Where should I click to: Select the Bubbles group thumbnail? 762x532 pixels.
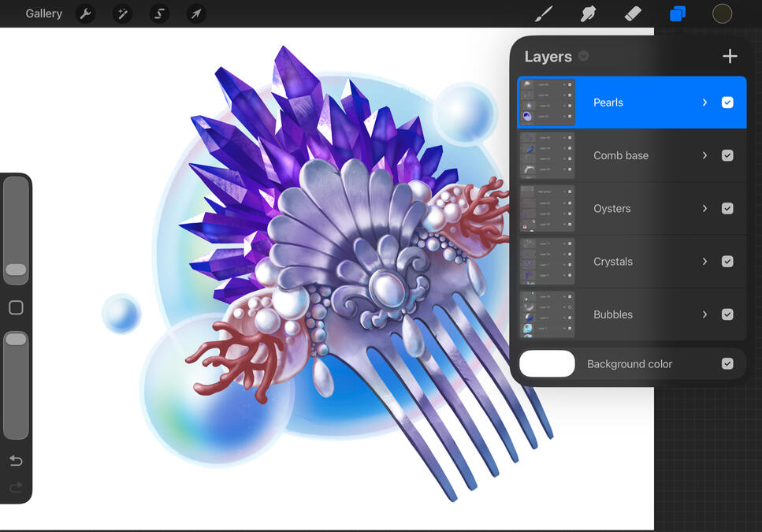coord(547,314)
